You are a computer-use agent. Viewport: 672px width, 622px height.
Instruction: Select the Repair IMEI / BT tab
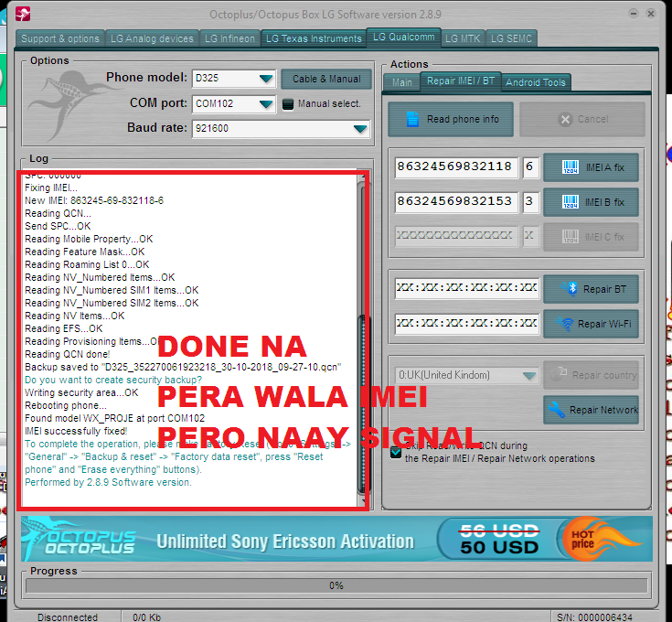tap(461, 81)
